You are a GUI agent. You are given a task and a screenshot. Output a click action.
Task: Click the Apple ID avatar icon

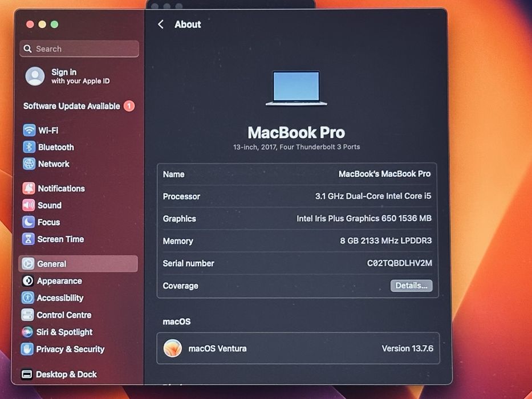click(x=35, y=76)
